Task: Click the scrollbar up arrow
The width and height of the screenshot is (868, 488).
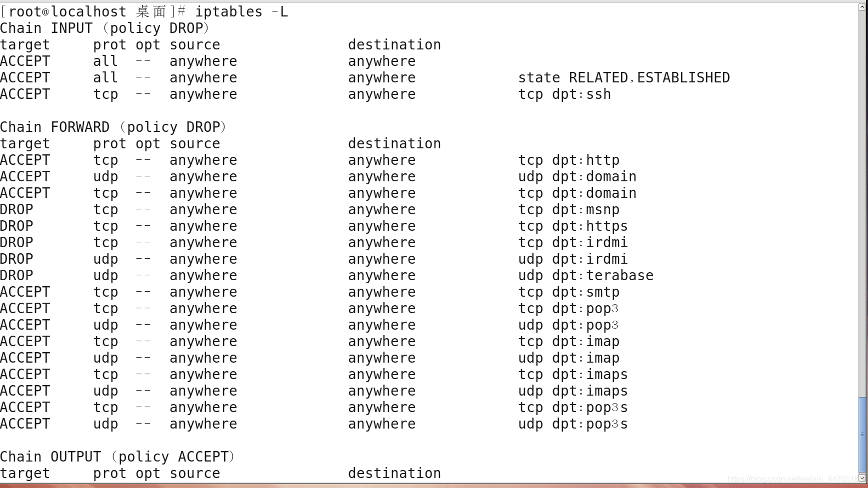Action: pos(862,7)
